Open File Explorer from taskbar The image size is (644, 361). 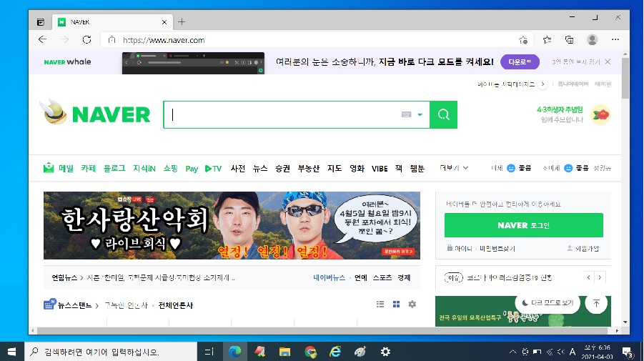pos(284,352)
